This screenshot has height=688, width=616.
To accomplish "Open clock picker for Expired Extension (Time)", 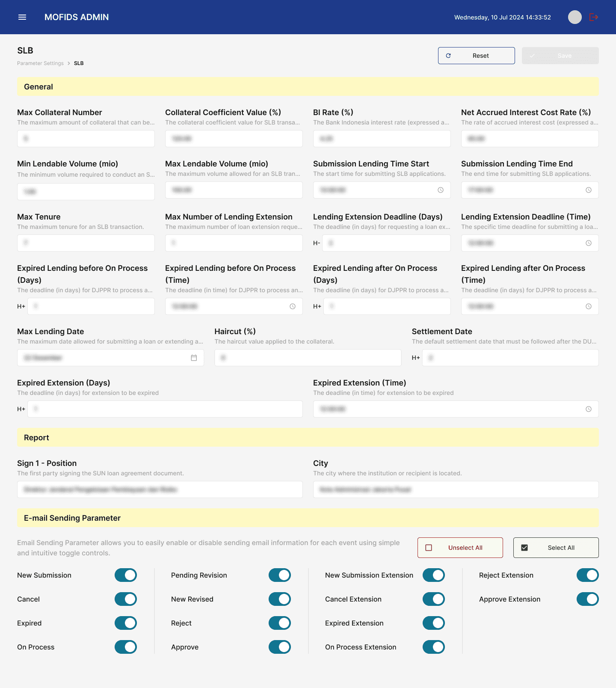I will tap(589, 409).
